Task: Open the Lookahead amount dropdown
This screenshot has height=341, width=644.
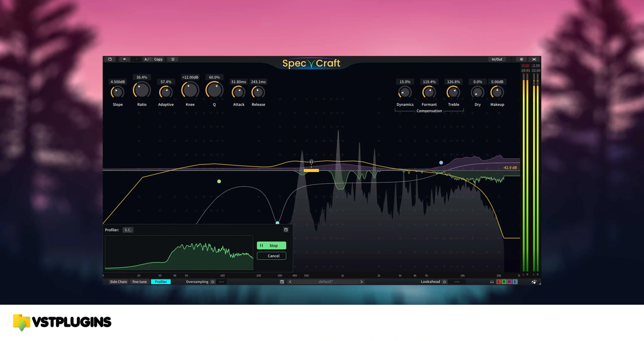Action: point(457,282)
